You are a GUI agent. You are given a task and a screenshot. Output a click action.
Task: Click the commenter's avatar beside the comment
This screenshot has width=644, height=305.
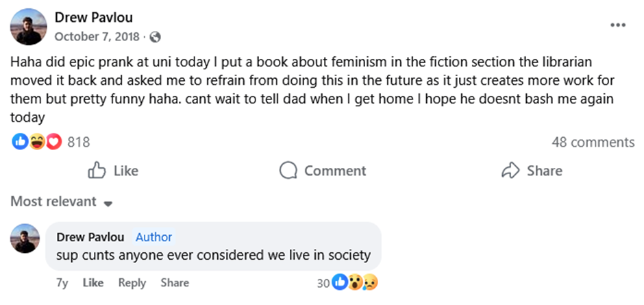[27, 239]
